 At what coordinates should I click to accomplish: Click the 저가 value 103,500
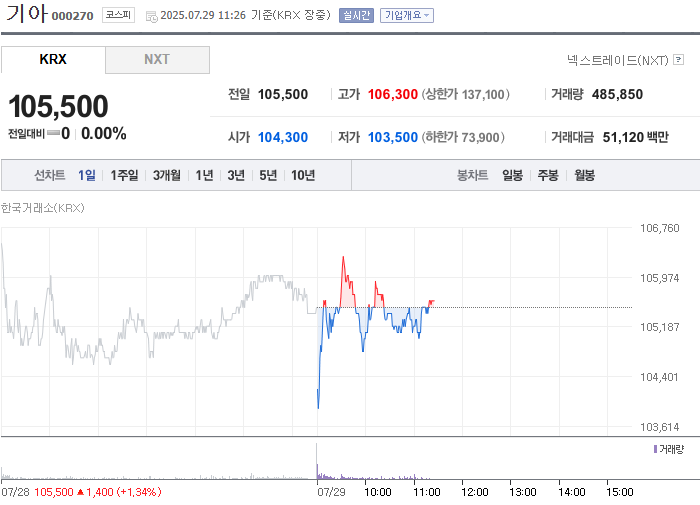point(392,137)
